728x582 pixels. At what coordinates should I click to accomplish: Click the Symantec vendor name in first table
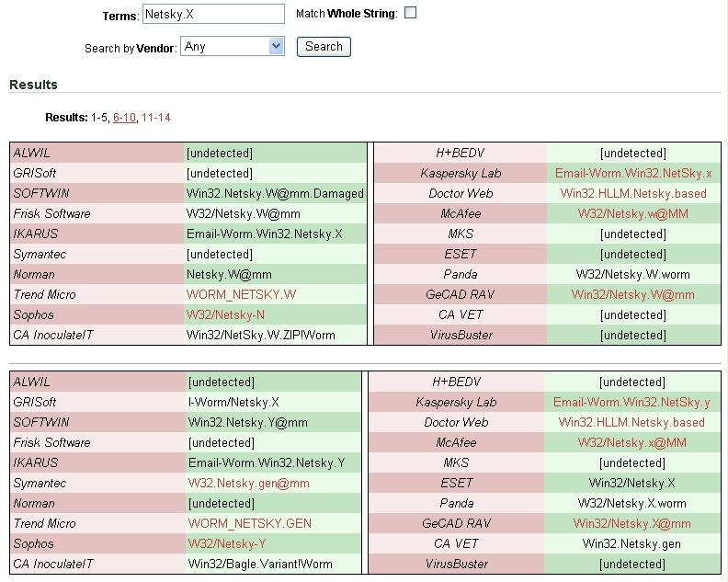40,254
